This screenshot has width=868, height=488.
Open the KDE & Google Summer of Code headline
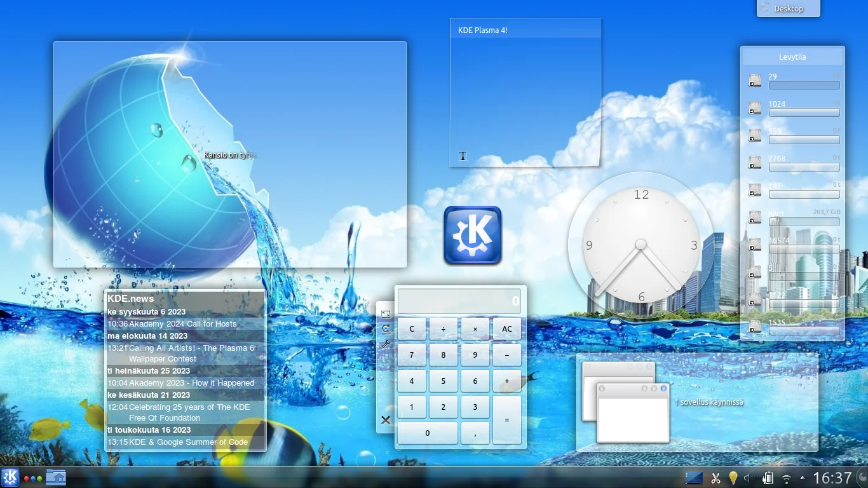click(x=189, y=442)
